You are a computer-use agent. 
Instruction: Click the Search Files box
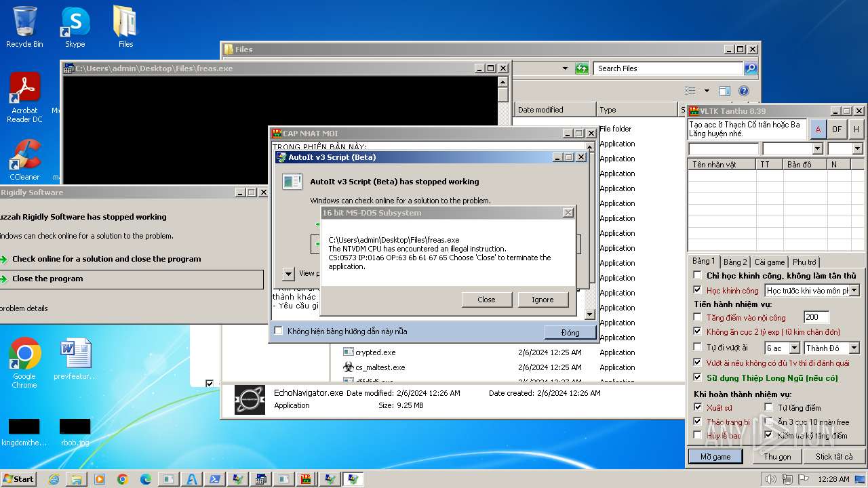pos(668,68)
